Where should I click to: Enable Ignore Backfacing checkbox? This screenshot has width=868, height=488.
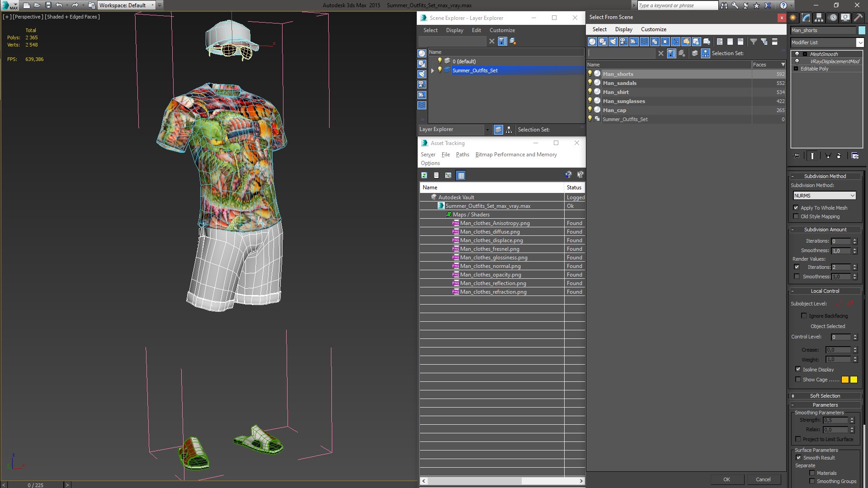tap(804, 316)
